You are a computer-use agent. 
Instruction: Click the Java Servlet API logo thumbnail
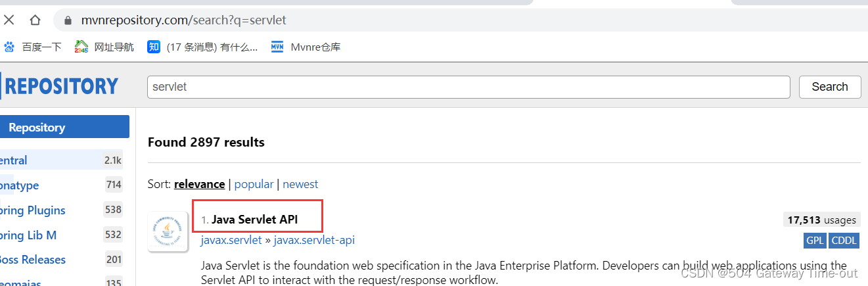pos(168,231)
